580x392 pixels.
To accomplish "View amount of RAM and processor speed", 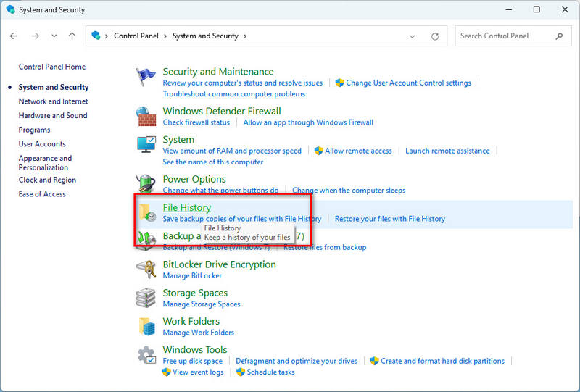I will tap(232, 151).
